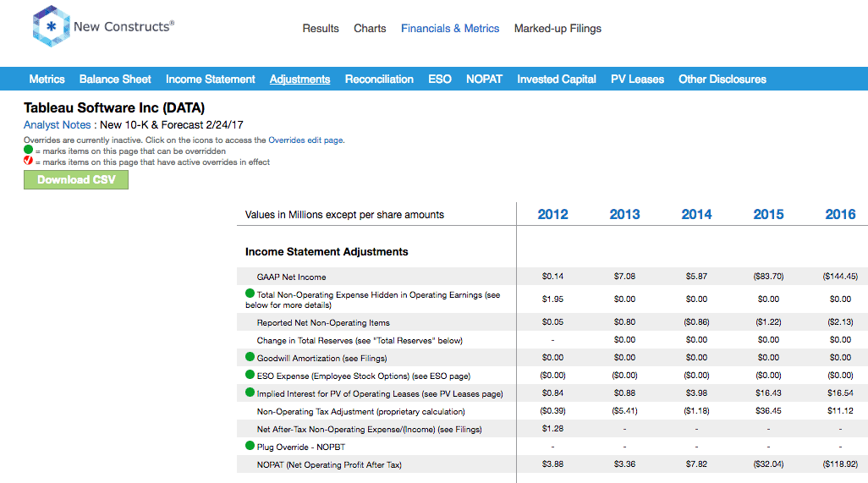
Task: Click override dot beside ESO Expense row
Action: (250, 375)
